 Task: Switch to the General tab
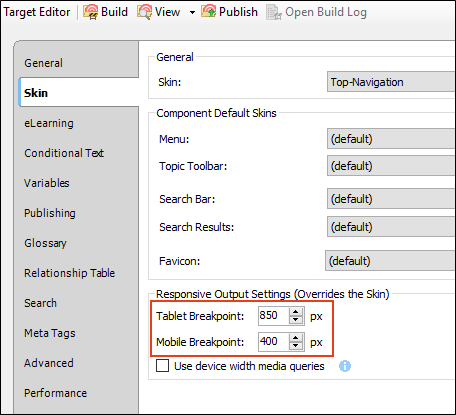[43, 63]
